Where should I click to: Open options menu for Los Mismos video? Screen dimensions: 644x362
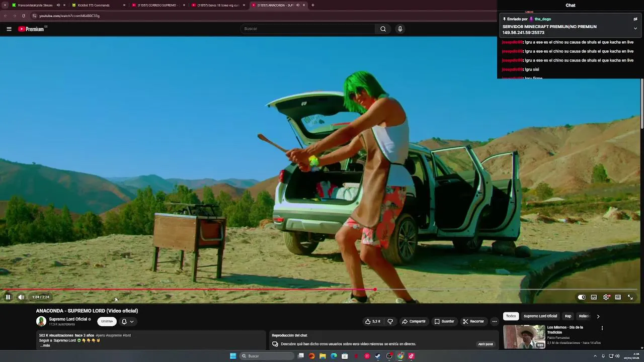(602, 328)
